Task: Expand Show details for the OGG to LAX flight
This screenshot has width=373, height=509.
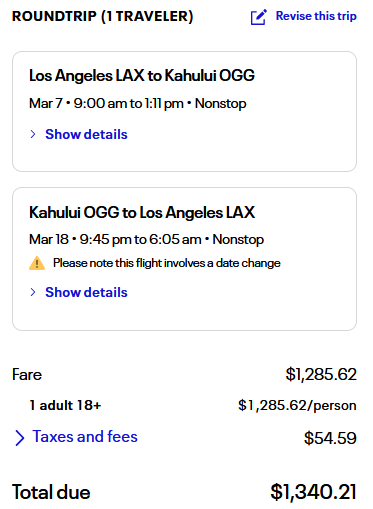Action: (86, 292)
